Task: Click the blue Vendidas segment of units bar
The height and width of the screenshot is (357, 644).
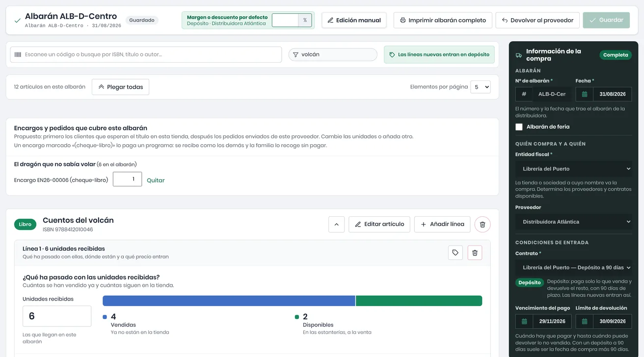Action: point(229,301)
